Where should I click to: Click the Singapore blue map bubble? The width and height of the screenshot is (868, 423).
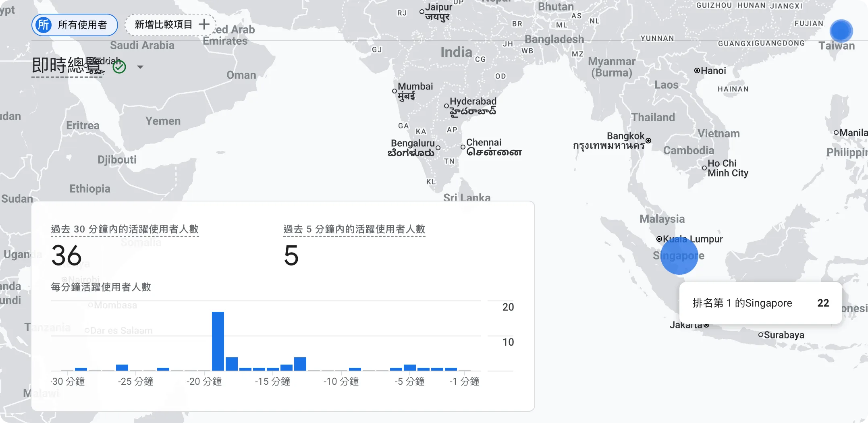pos(679,255)
